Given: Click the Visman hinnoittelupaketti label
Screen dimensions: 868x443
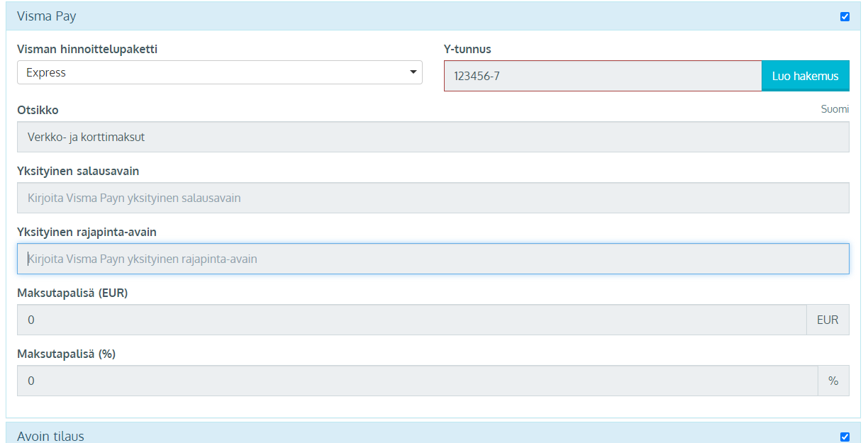Looking at the screenshot, I should [87, 50].
